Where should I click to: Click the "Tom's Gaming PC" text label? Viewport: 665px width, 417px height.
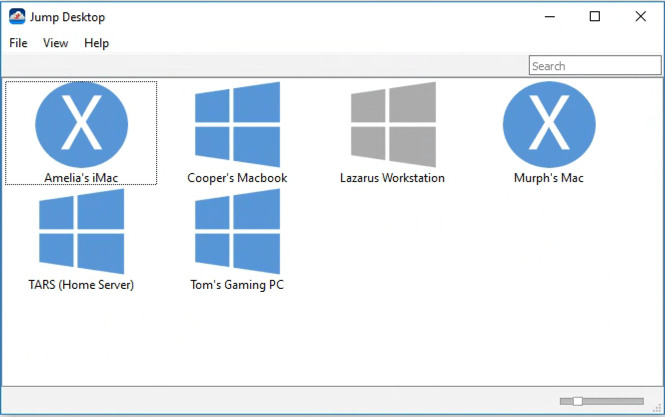pos(237,285)
